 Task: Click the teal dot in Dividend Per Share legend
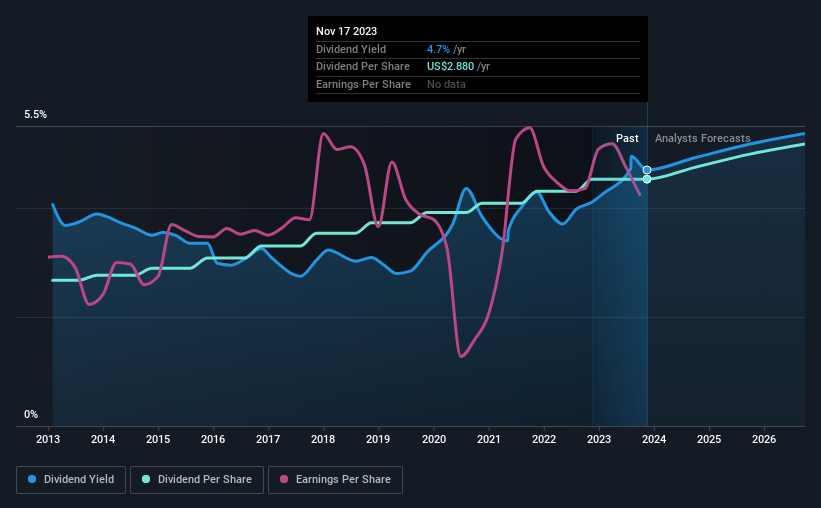pyautogui.click(x=146, y=479)
